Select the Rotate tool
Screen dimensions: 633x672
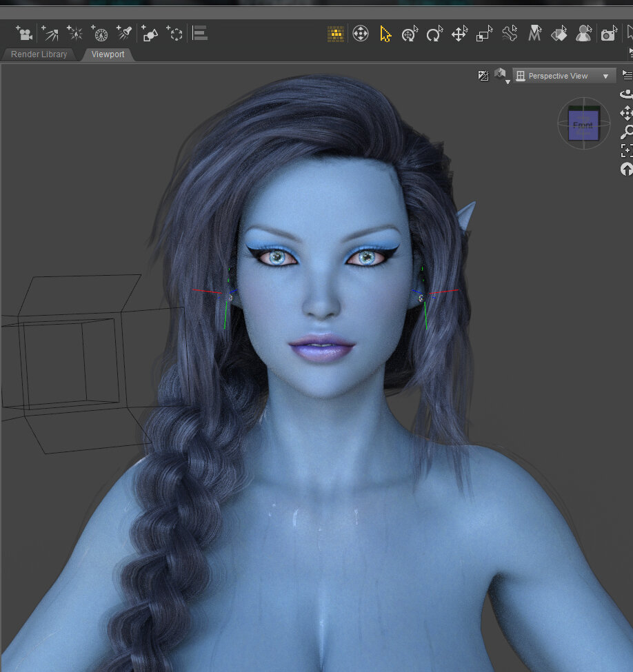tap(434, 34)
